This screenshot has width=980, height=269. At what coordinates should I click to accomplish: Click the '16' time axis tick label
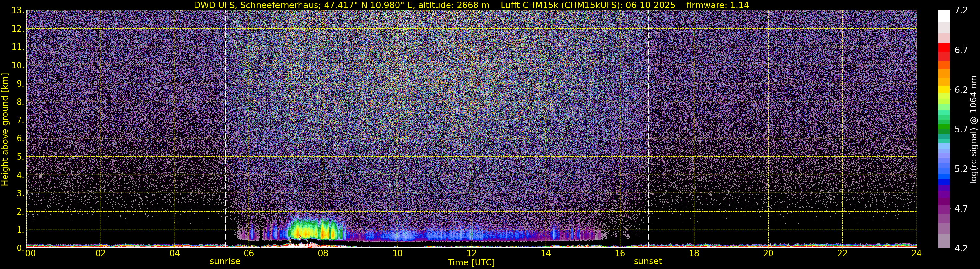620,253
